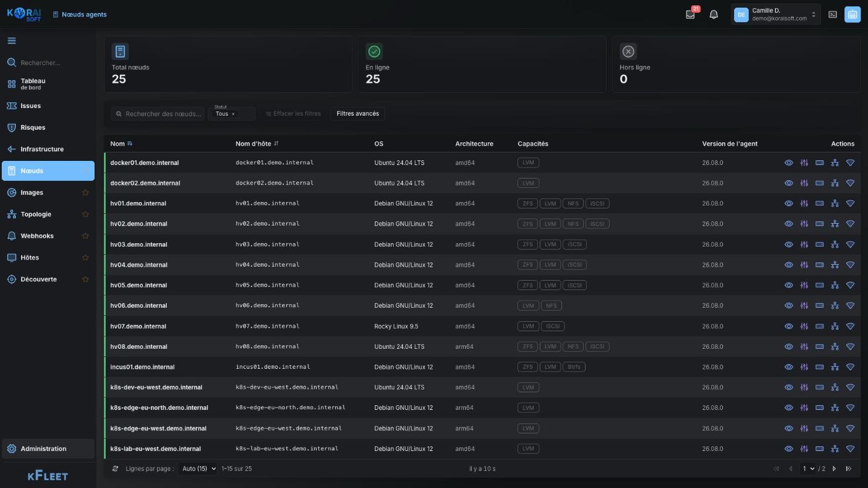Open Tableau de bord in sidebar
868x488 pixels.
point(48,84)
